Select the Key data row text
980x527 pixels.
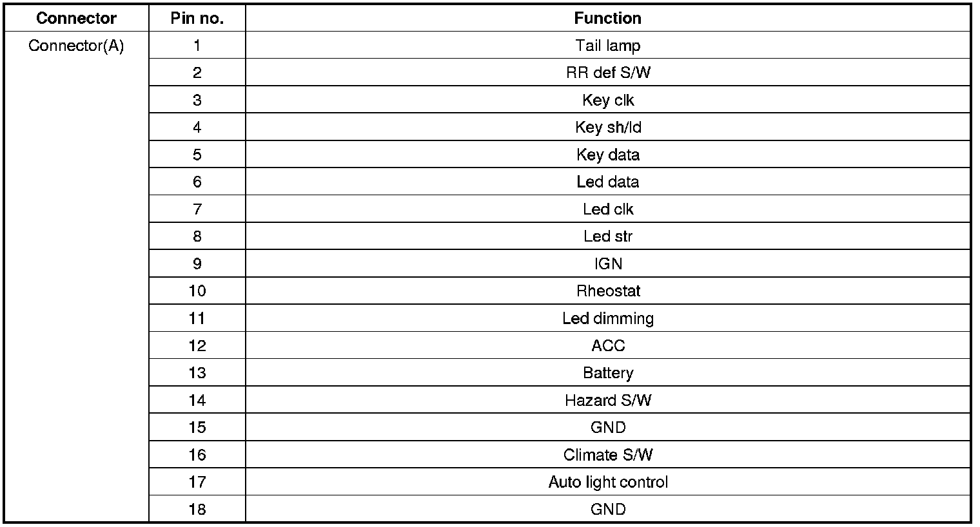click(607, 155)
